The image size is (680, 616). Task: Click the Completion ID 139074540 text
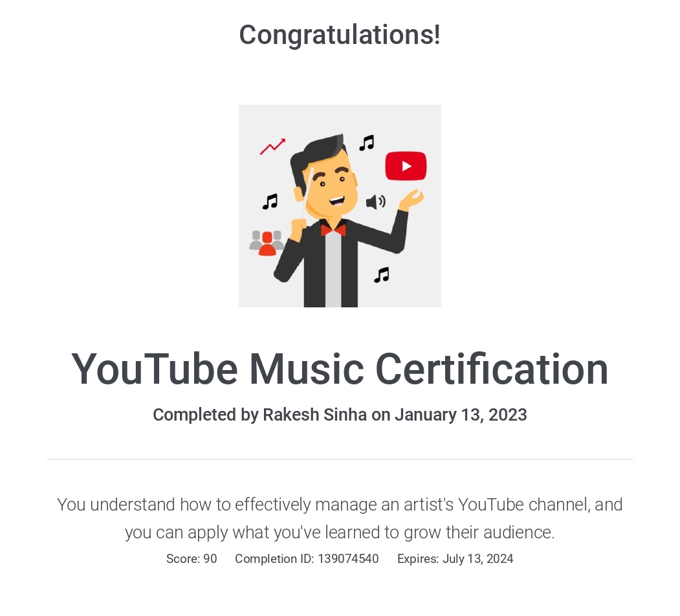pos(307,559)
